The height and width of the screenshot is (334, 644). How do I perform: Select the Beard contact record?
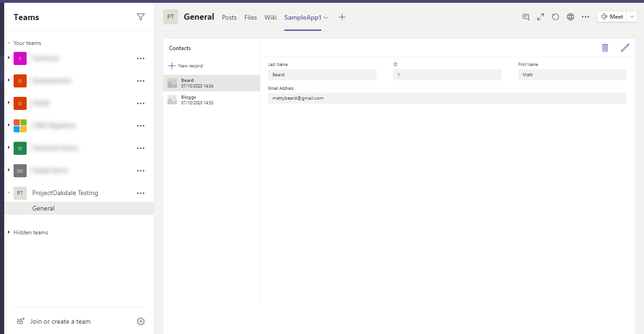pos(211,83)
